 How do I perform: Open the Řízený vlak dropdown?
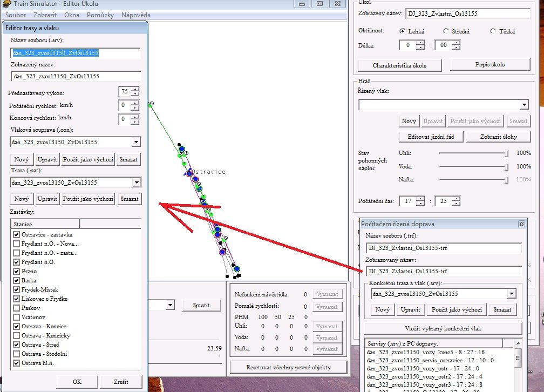point(524,105)
